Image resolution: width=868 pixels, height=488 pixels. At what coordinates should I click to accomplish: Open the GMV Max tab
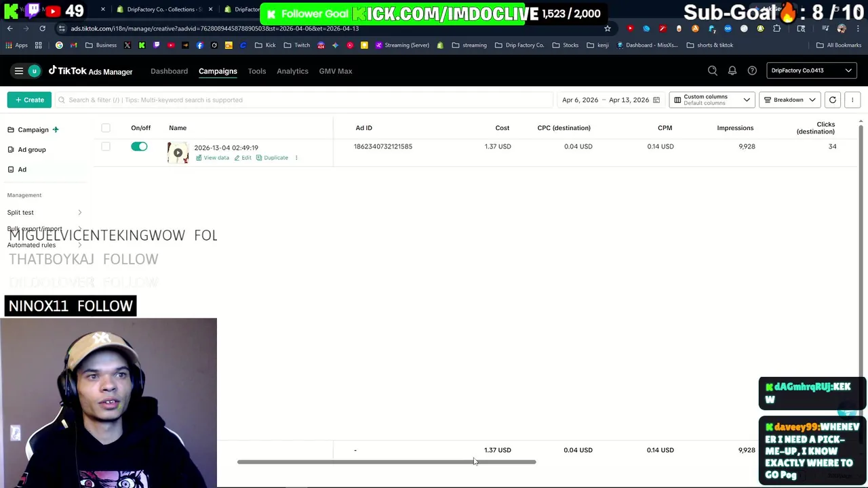coord(335,71)
